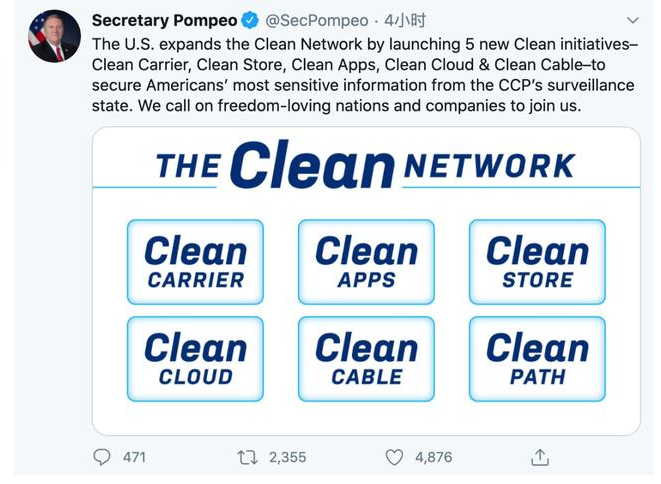Click the blue verified checkmark badge

point(251,21)
